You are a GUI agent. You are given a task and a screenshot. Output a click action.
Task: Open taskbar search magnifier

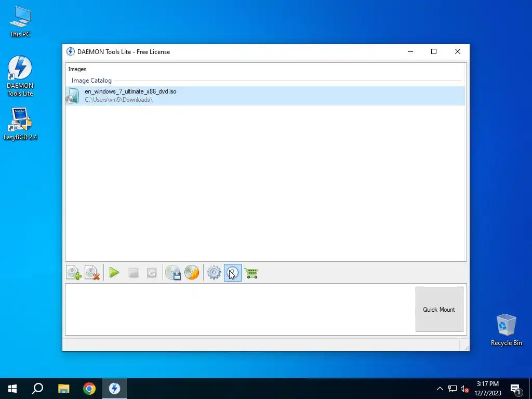[x=37, y=389]
